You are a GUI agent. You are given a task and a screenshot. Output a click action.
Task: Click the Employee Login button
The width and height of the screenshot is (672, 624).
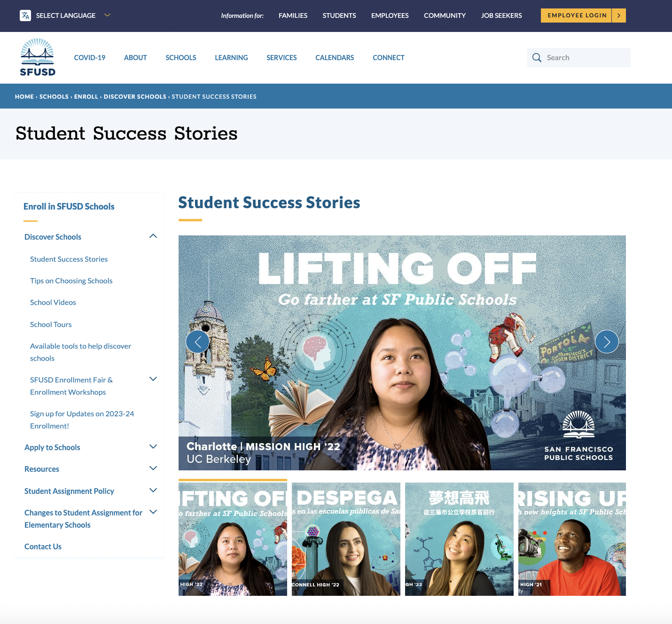577,16
